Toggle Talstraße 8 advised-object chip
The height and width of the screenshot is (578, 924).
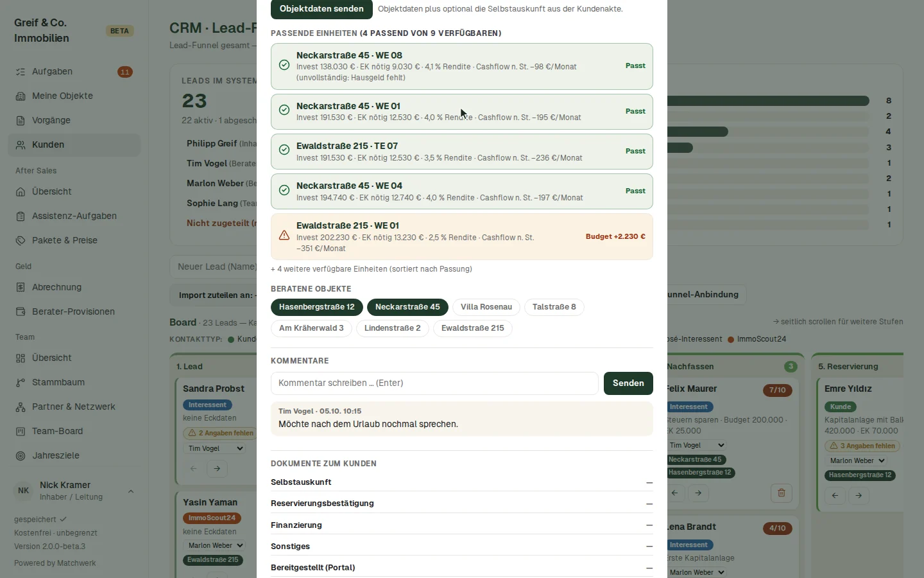coord(554,307)
